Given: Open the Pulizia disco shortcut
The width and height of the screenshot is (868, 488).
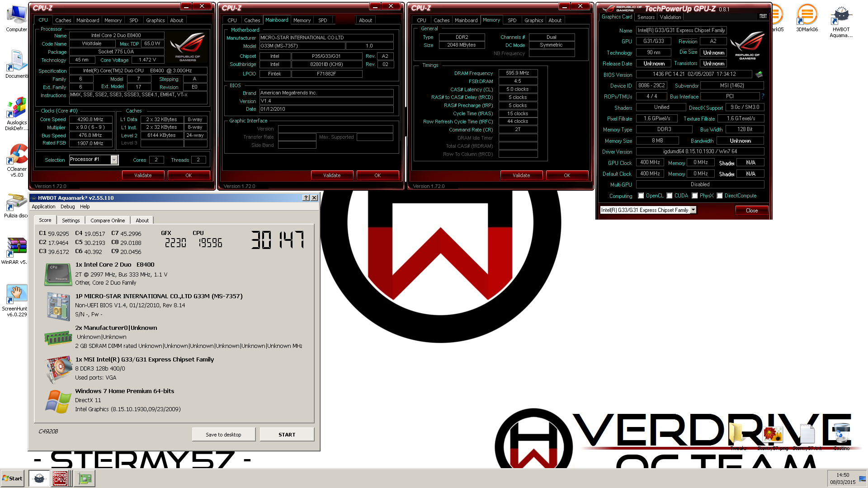Looking at the screenshot, I should (17, 206).
